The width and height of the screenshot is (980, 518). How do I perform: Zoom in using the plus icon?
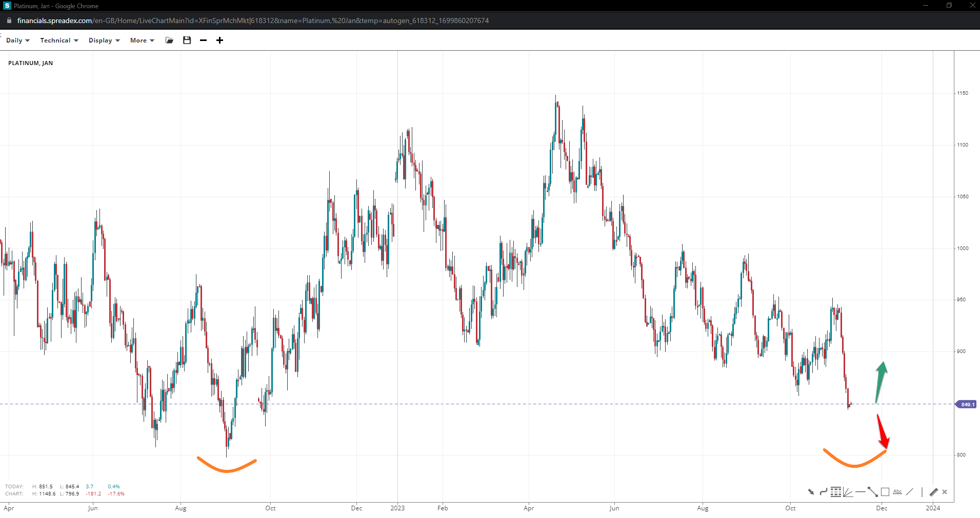pyautogui.click(x=219, y=40)
